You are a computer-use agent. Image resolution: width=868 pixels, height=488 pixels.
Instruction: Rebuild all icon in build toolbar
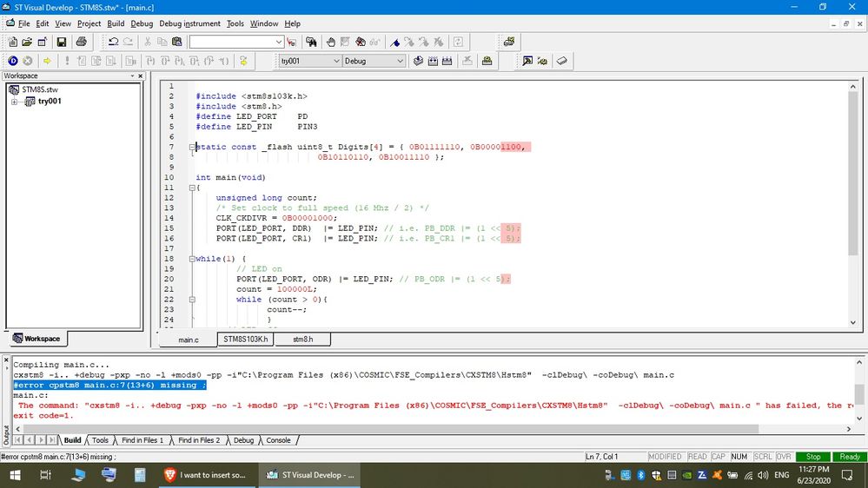tap(447, 61)
